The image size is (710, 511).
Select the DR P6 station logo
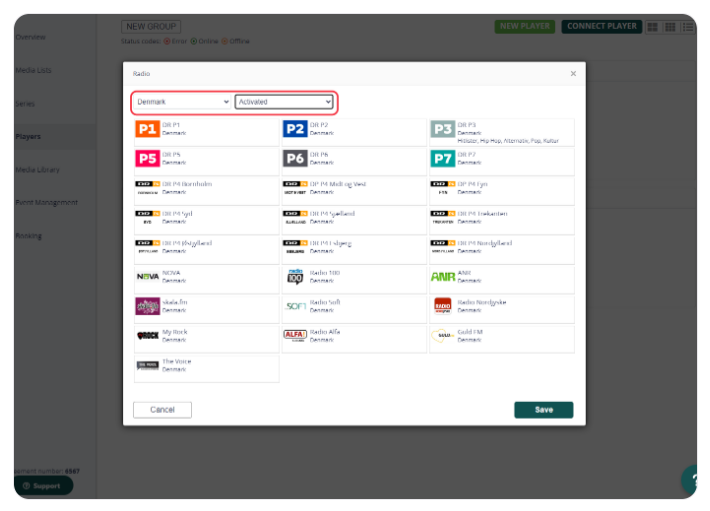[x=295, y=159]
